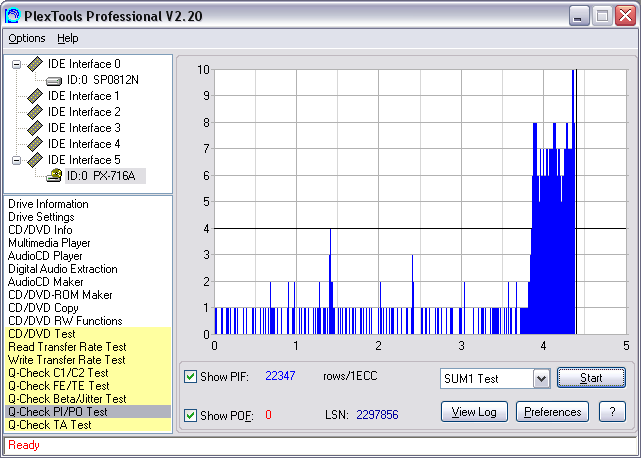
Task: Select Write Transfer Rate Test
Action: click(88, 360)
